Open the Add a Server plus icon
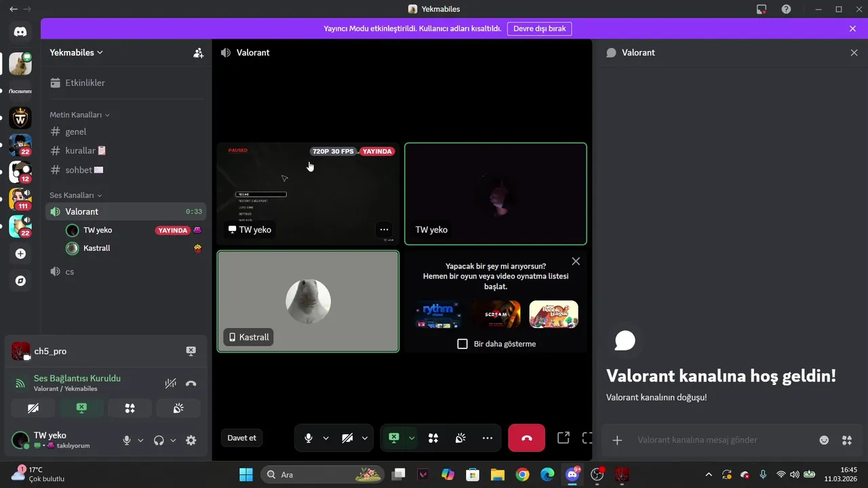The width and height of the screenshot is (868, 488). pos(20,253)
